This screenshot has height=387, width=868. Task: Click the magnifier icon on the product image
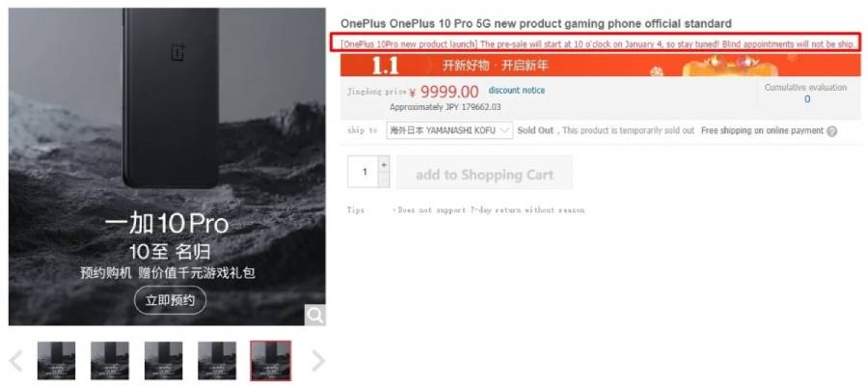click(315, 316)
